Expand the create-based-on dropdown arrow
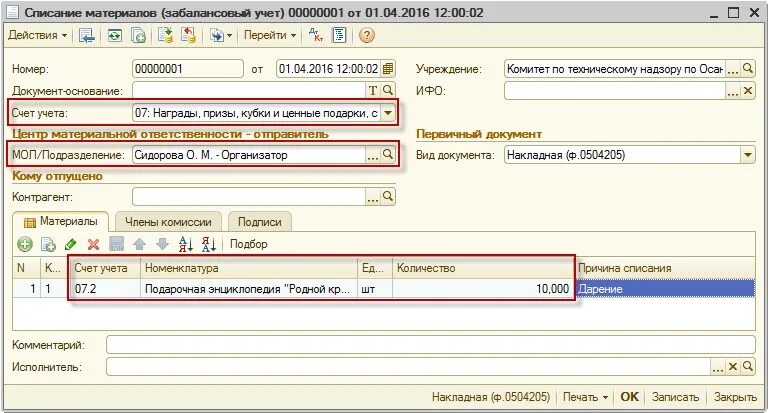 229,35
